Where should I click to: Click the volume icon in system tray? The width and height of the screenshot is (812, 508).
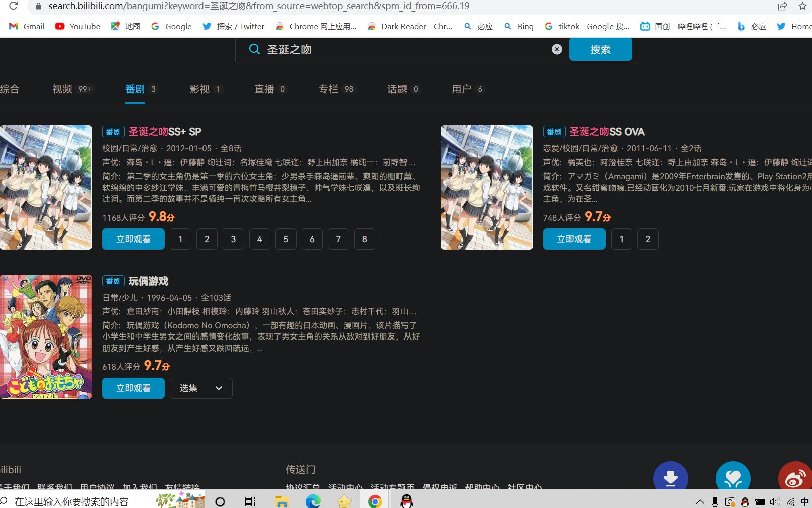coord(775,502)
